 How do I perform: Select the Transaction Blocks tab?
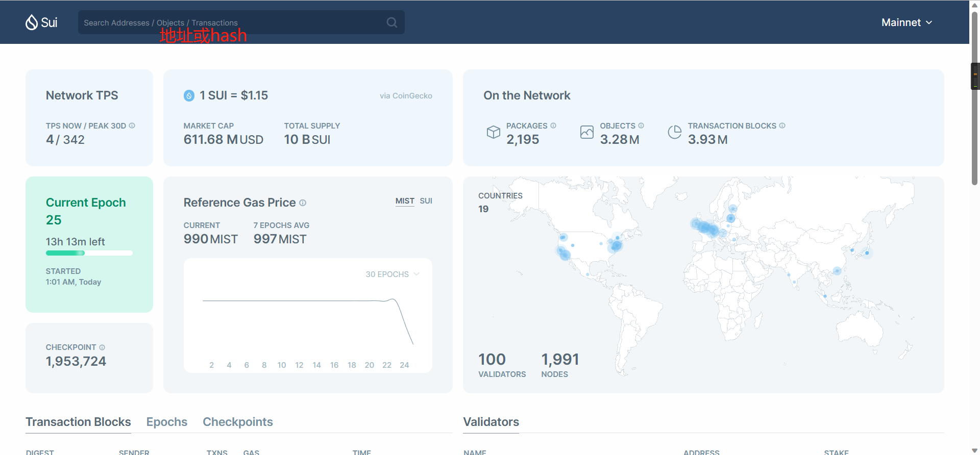(x=78, y=422)
